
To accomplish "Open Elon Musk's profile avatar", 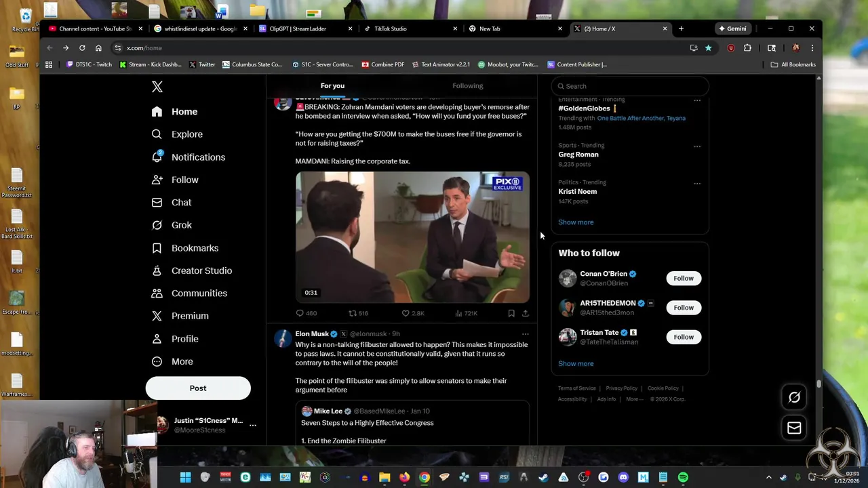I will tap(283, 338).
